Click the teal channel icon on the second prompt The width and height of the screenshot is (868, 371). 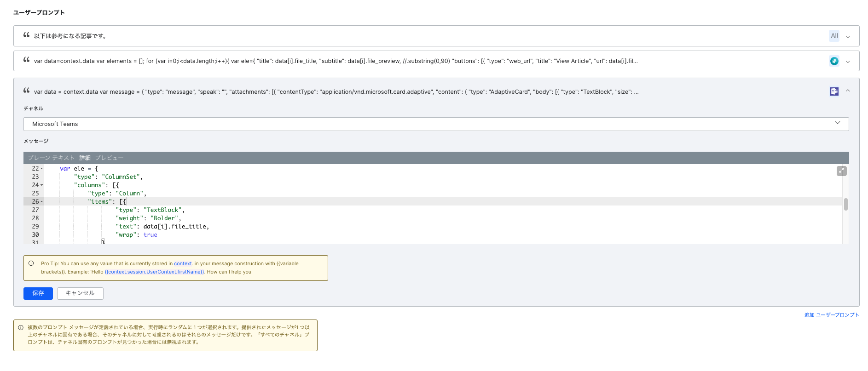pos(834,61)
